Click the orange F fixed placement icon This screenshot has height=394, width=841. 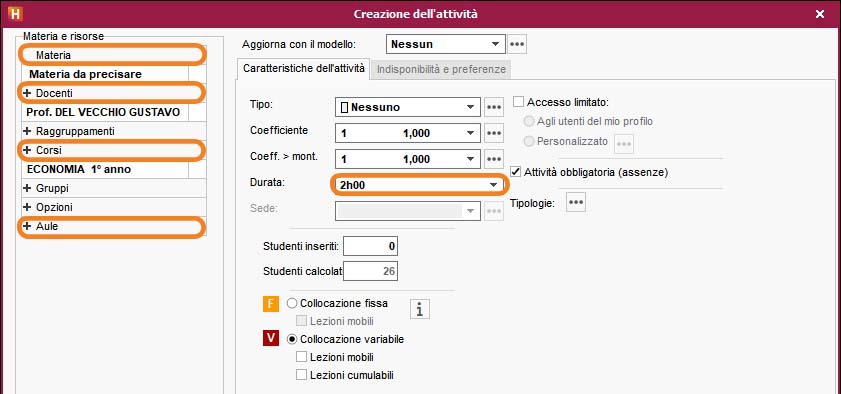(x=271, y=304)
